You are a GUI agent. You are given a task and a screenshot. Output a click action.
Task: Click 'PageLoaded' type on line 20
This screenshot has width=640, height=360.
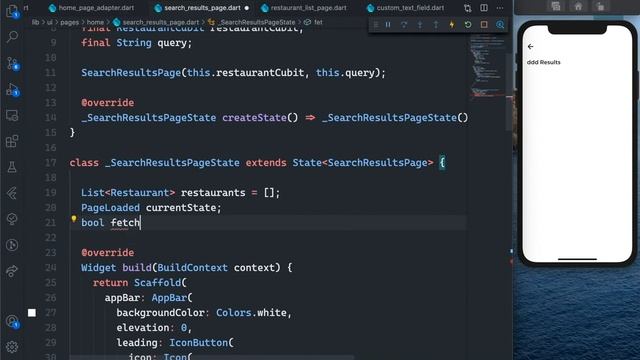coord(110,208)
